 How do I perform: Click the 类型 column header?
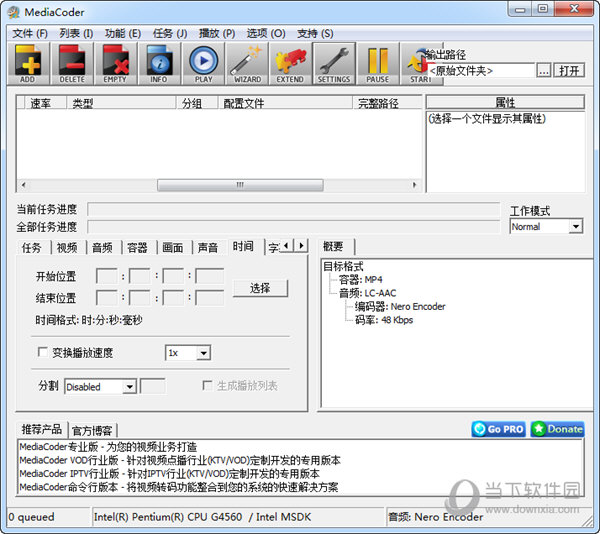click(x=121, y=103)
